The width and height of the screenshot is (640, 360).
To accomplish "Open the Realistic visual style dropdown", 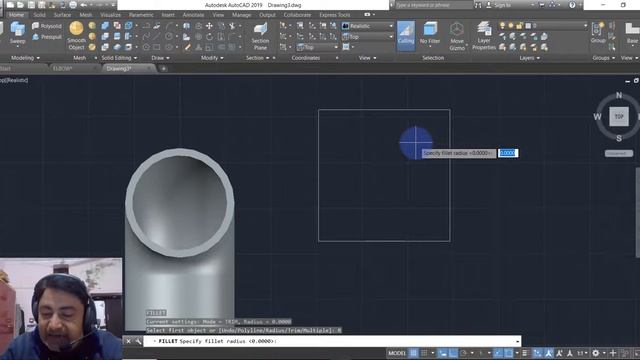I will (x=367, y=26).
